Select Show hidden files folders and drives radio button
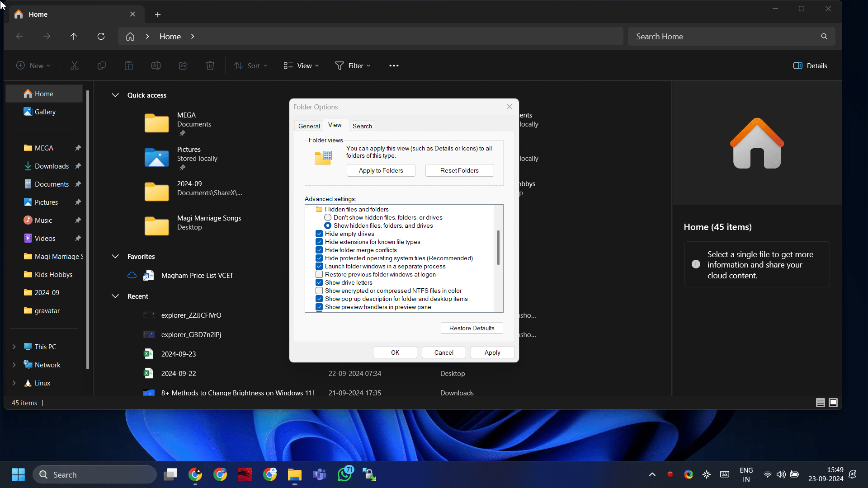The image size is (868, 488). [x=329, y=225]
